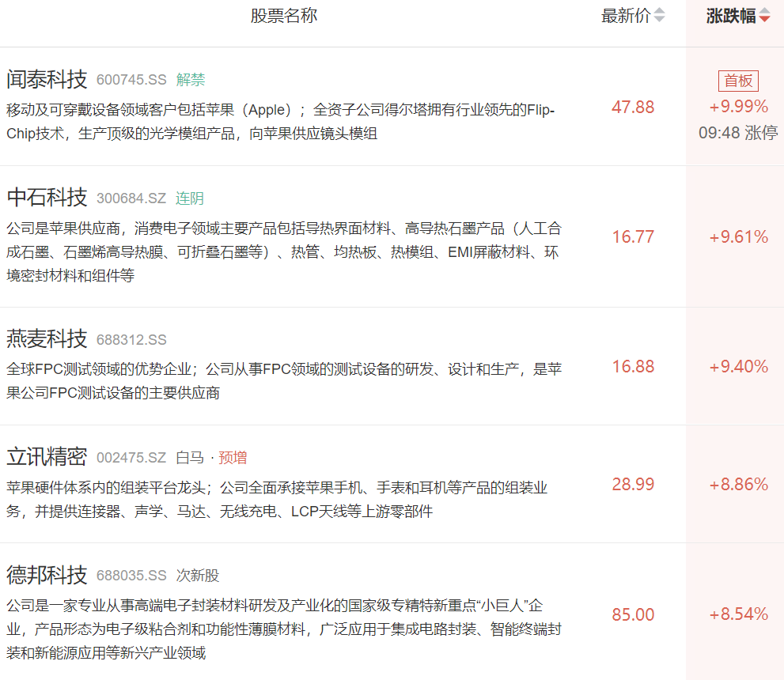Open stock 立讯精密
This screenshot has height=680, width=784.
(x=47, y=457)
